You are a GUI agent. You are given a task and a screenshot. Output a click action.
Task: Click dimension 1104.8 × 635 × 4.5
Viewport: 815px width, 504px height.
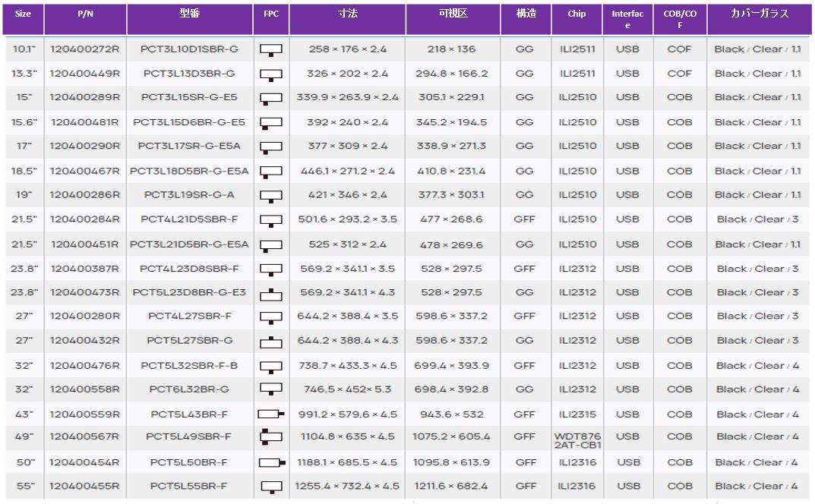coord(347,436)
